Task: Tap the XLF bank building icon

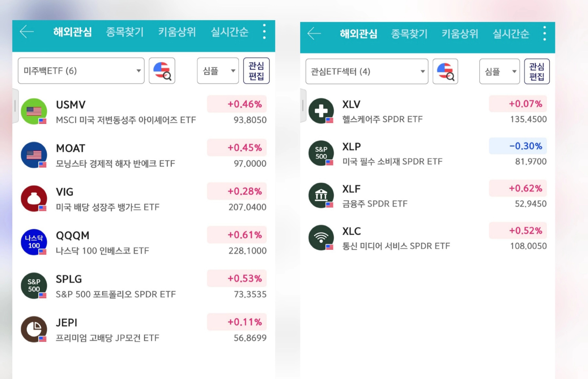Action: (x=321, y=195)
